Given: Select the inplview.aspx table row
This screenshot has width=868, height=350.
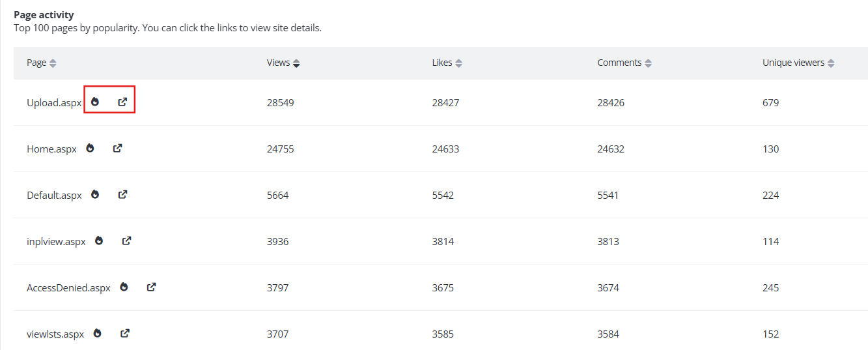Looking at the screenshot, I should coord(441,241).
